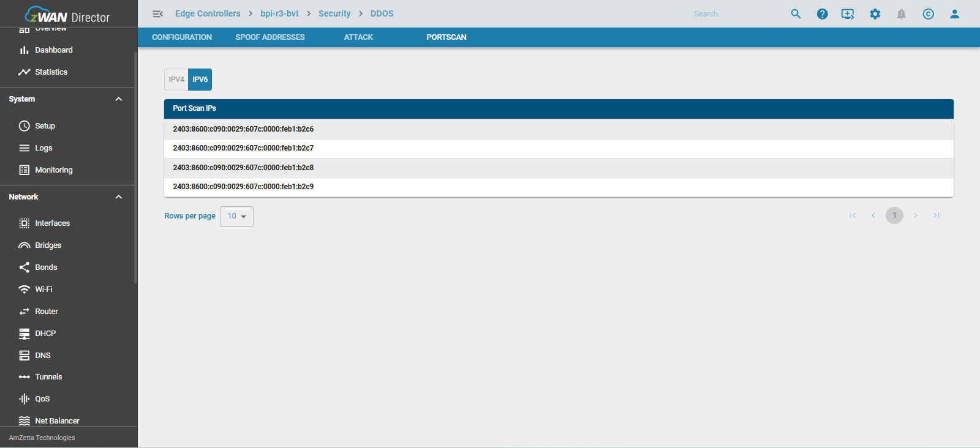Switch to the IPV4 toggle
This screenshot has height=448, width=980.
[176, 80]
